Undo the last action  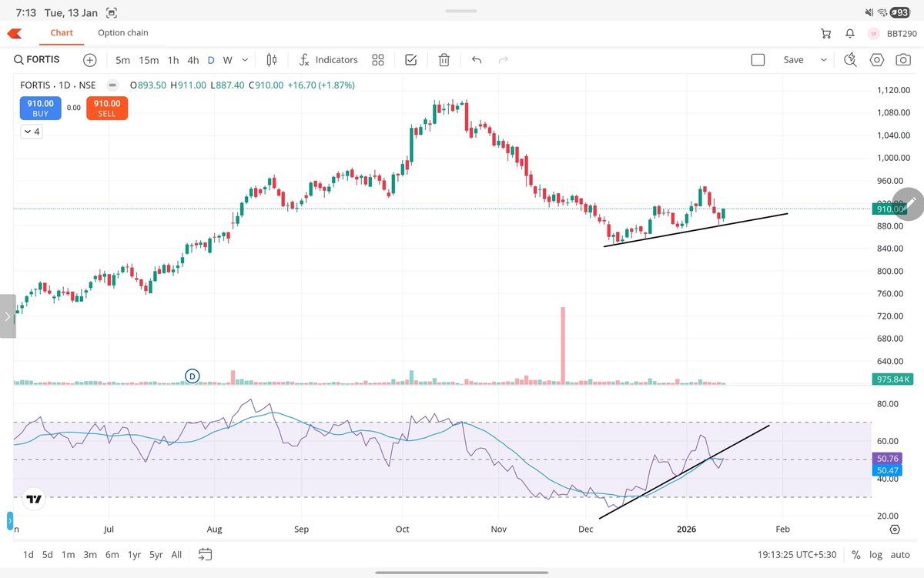click(477, 60)
